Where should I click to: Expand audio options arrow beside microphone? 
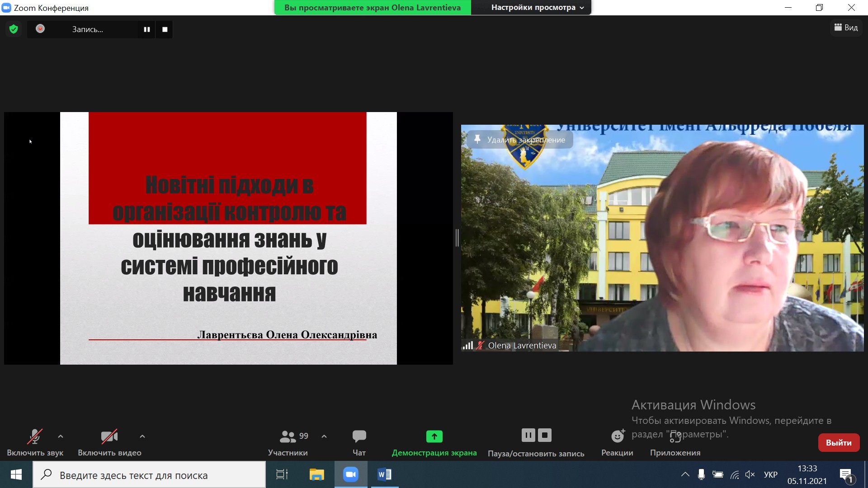[x=61, y=436]
